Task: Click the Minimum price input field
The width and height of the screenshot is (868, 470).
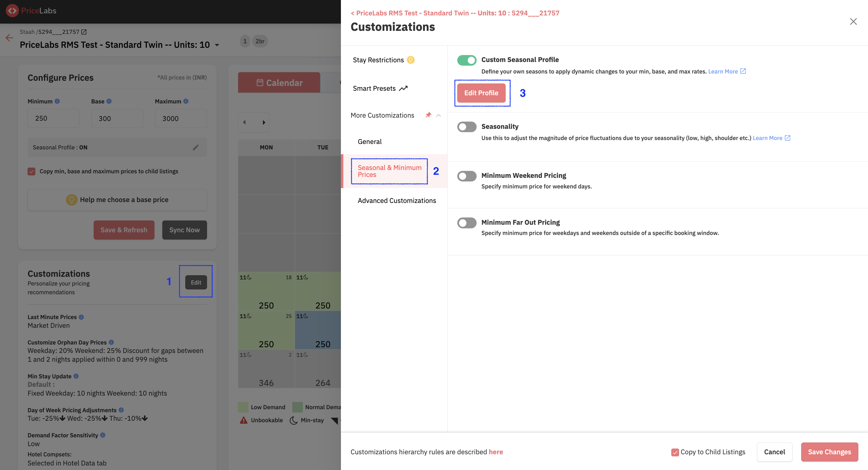Action: pos(53,118)
